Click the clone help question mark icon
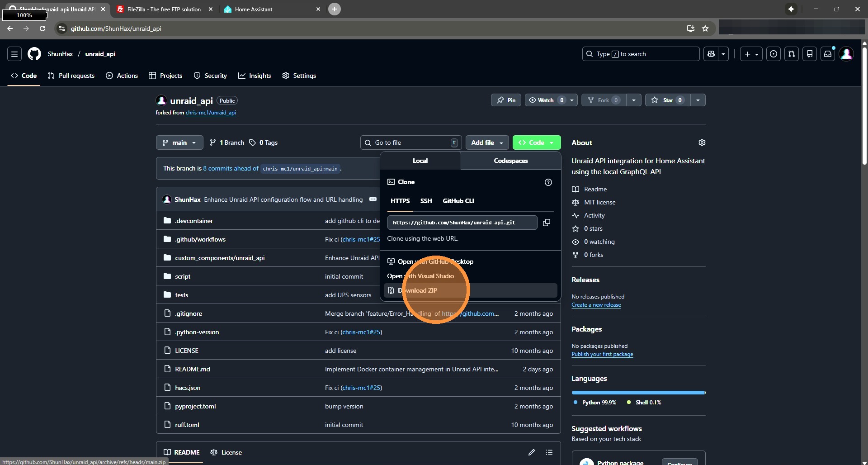Viewport: 868px width, 465px height. pos(548,182)
